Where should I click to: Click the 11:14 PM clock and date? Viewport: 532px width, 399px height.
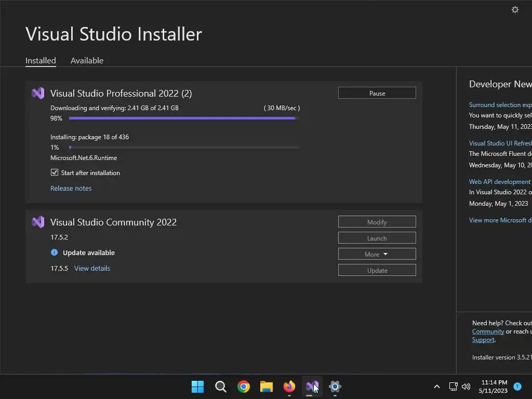click(x=494, y=387)
